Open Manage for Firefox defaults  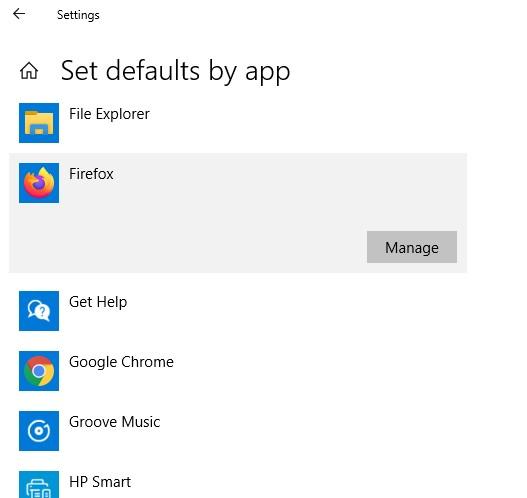point(412,247)
